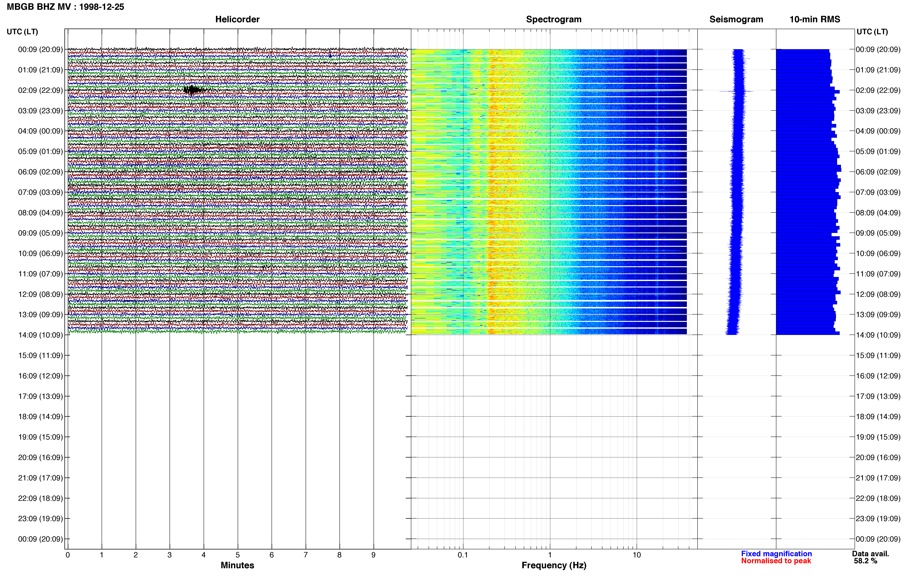This screenshot has height=578, width=924.
Task: Click left time label 16:09 (12:09)
Action: (41, 376)
